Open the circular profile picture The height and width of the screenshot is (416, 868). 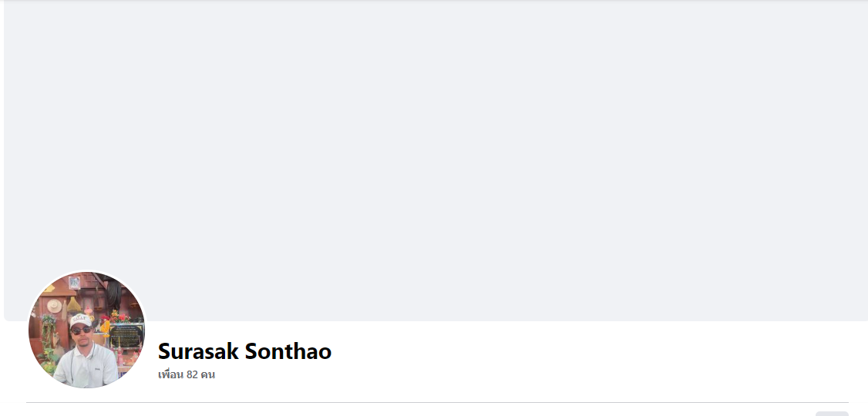86,330
